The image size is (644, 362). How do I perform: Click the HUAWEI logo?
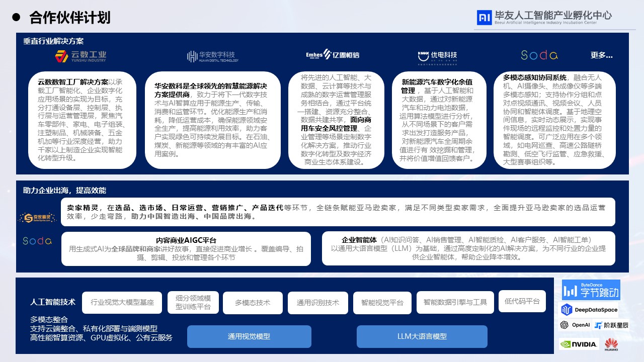tap(611, 344)
